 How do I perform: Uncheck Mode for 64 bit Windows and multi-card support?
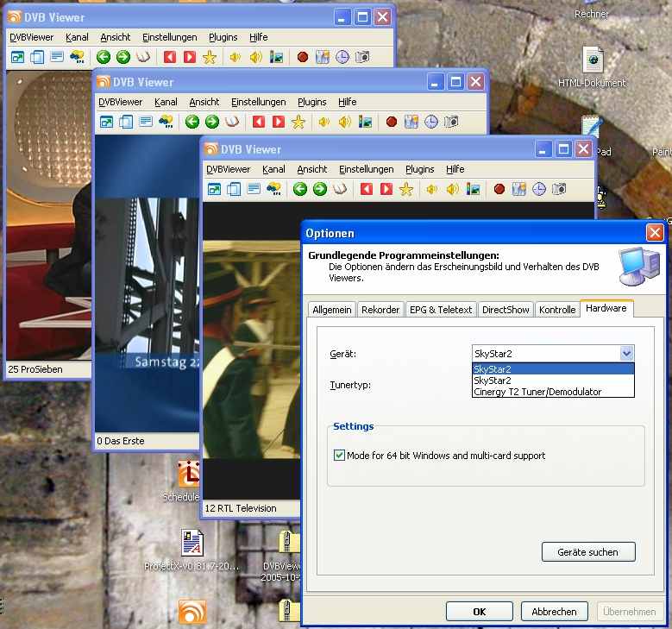[x=339, y=456]
